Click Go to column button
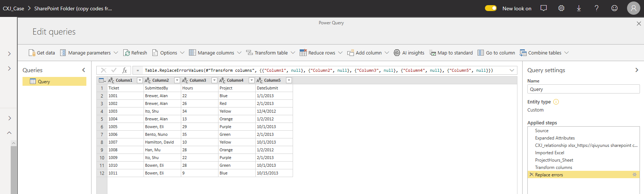 [496, 53]
